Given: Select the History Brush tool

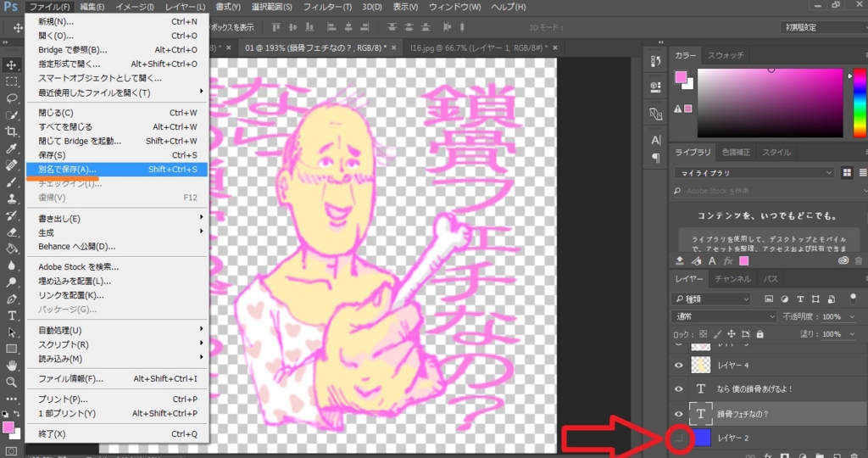Looking at the screenshot, I should [11, 215].
